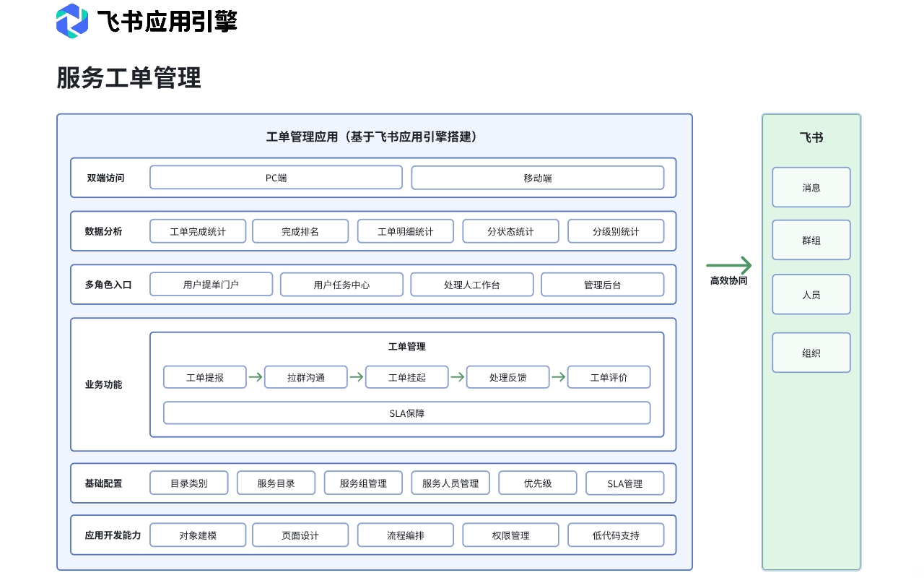Choose the 权限管理 box
The image size is (924, 578).
(510, 535)
